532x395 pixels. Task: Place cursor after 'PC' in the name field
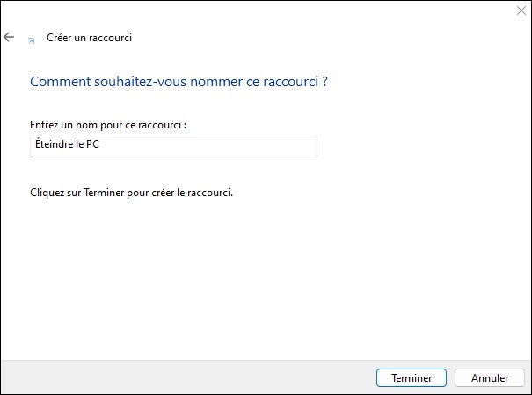(x=100, y=144)
